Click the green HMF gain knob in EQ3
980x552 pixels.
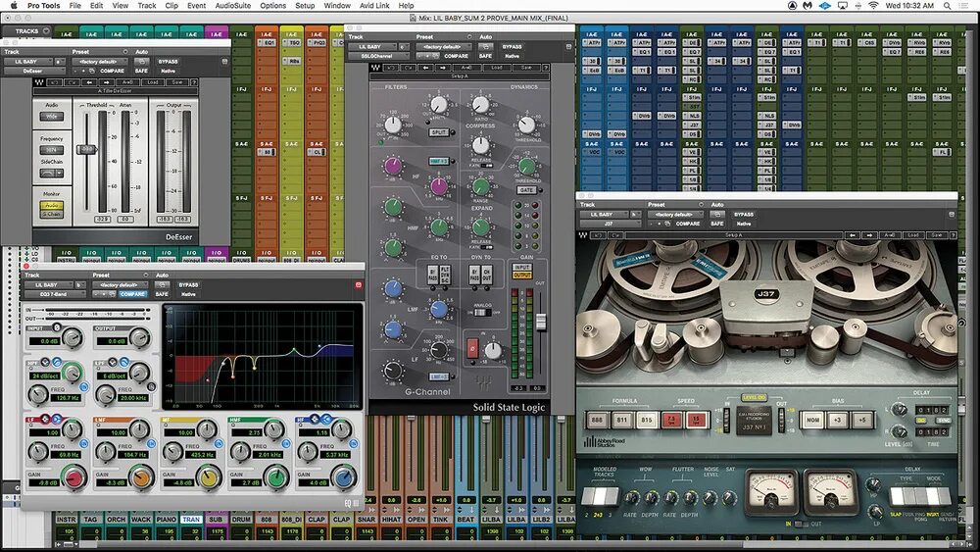tap(275, 478)
